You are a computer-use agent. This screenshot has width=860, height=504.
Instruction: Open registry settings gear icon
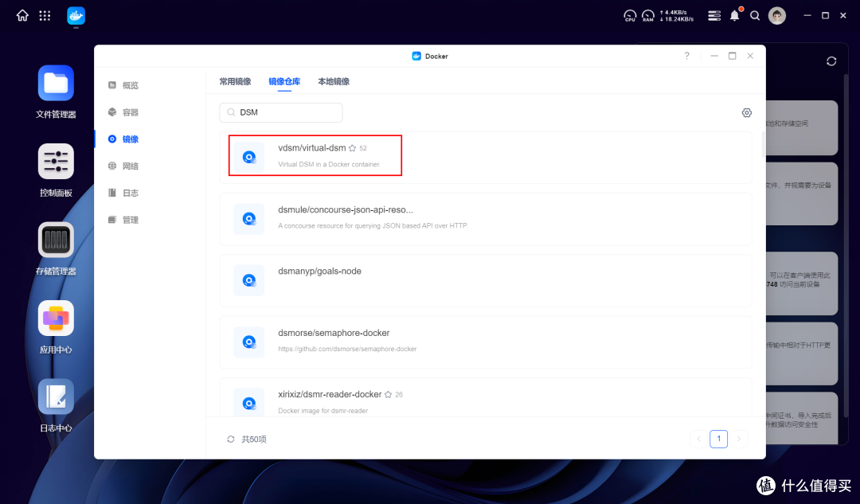pyautogui.click(x=746, y=112)
